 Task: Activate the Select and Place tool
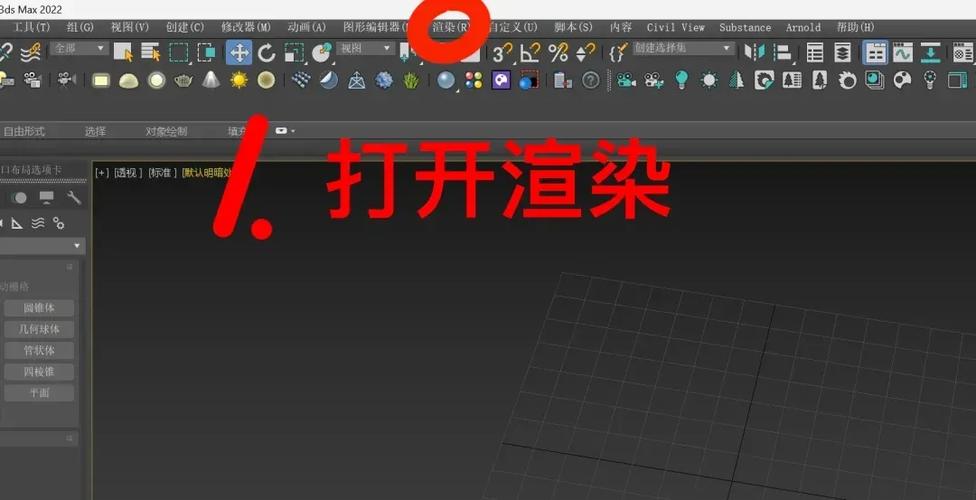pyautogui.click(x=322, y=53)
